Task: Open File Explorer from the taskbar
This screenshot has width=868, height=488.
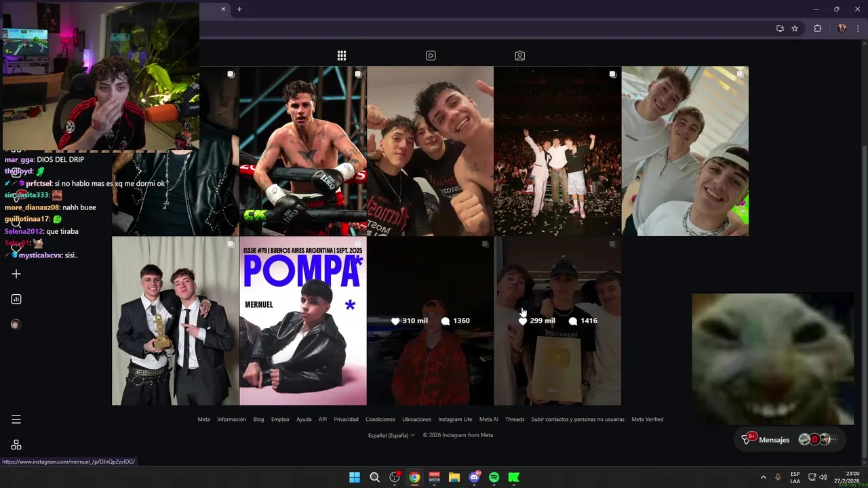Action: pyautogui.click(x=454, y=477)
